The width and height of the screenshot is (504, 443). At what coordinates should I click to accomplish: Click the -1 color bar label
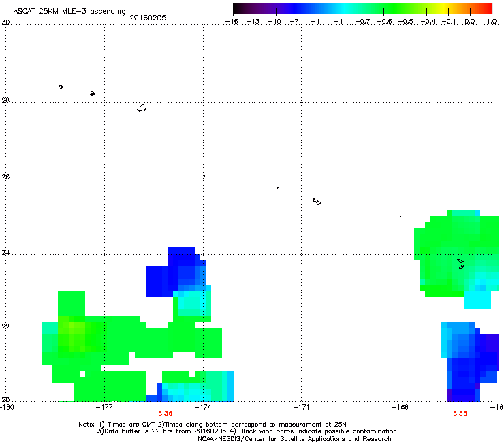pyautogui.click(x=338, y=22)
